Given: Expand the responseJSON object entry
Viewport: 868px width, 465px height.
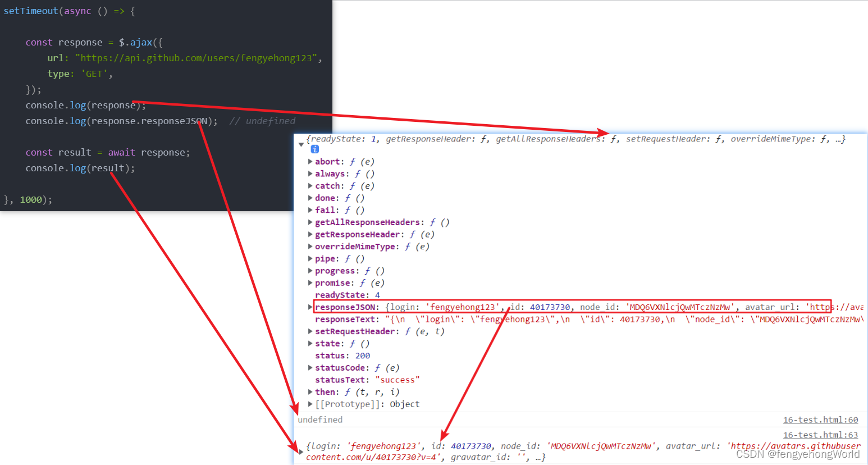Looking at the screenshot, I should point(310,307).
